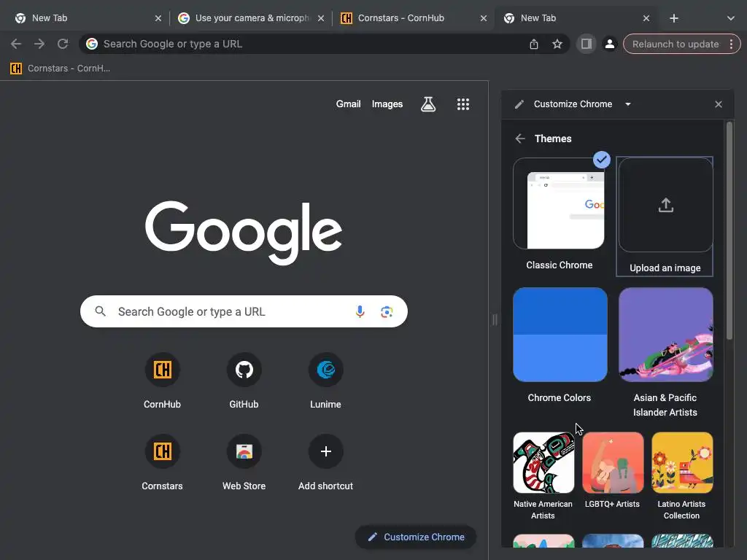
Task: Toggle the side panel button in the toolbar
Action: (586, 44)
